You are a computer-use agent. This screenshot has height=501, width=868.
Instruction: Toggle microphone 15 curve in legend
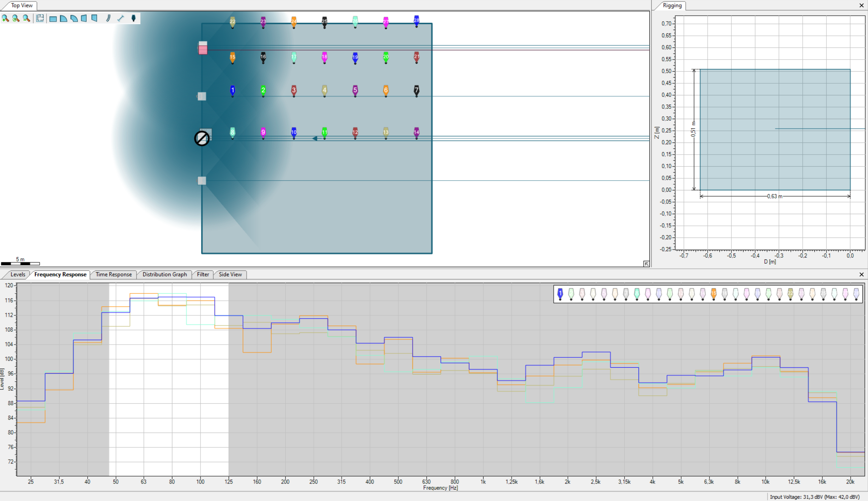point(713,293)
